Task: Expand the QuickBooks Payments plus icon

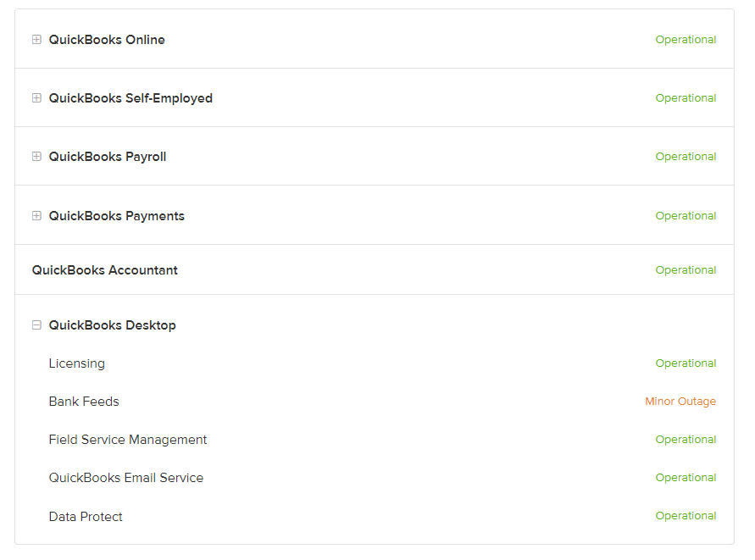Action: (36, 216)
